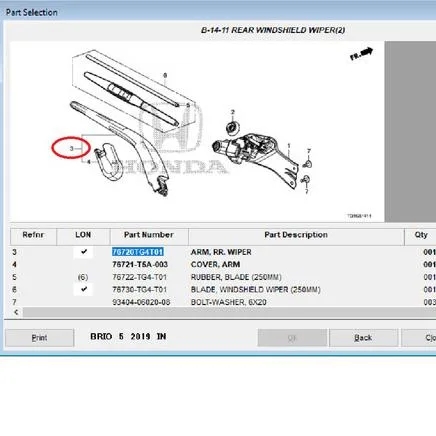Select the COVER, ARM row 76721-T5A-003
Screen dimensions: 436x436
point(223,264)
